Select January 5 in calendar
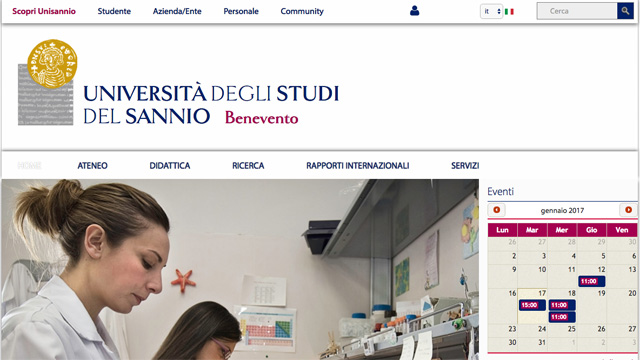 (603, 256)
